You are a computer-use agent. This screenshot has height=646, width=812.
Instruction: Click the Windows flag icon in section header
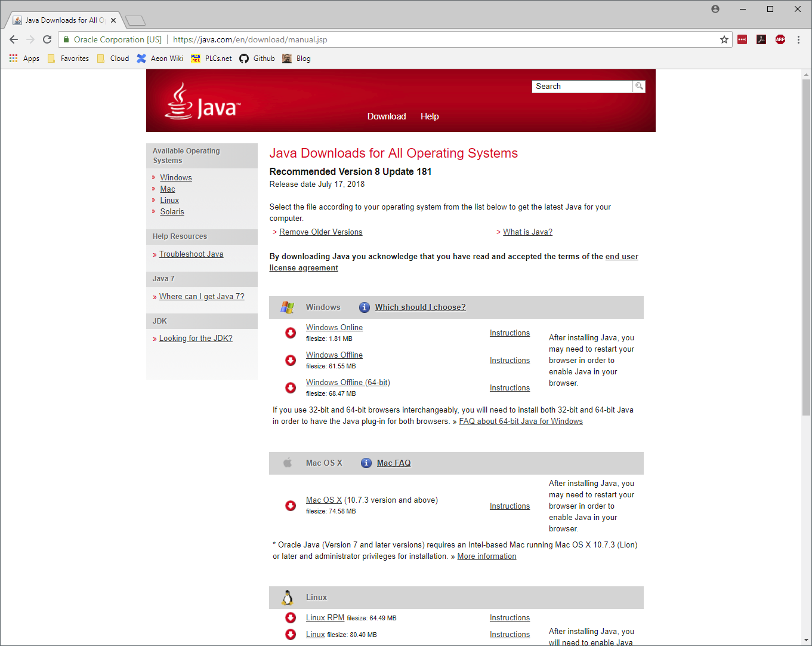point(288,307)
